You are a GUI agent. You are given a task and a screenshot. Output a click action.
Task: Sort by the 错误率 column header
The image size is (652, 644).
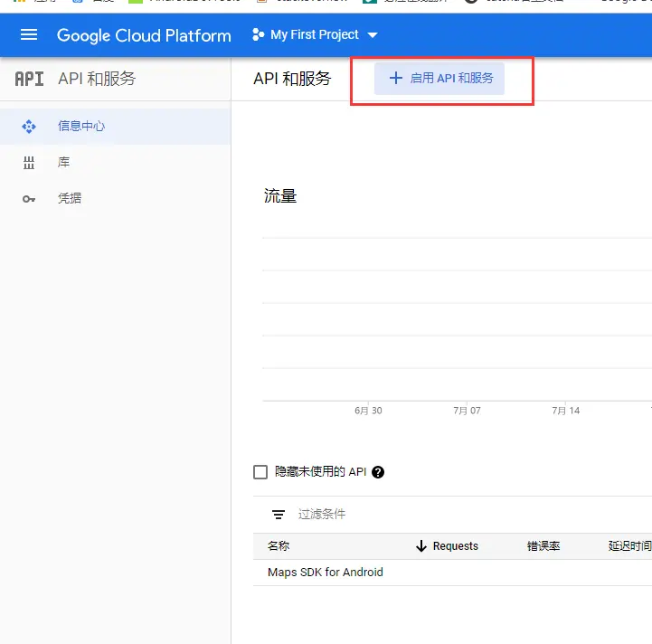(x=543, y=545)
